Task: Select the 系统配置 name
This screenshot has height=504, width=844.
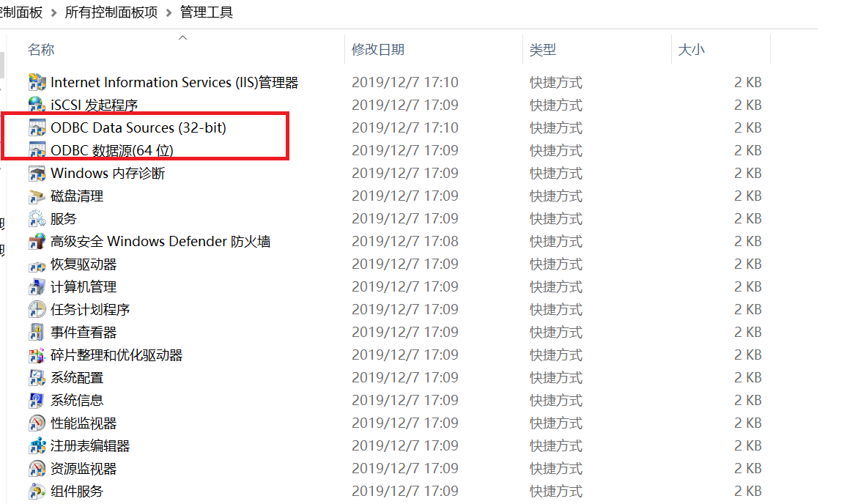Action: pos(77,378)
